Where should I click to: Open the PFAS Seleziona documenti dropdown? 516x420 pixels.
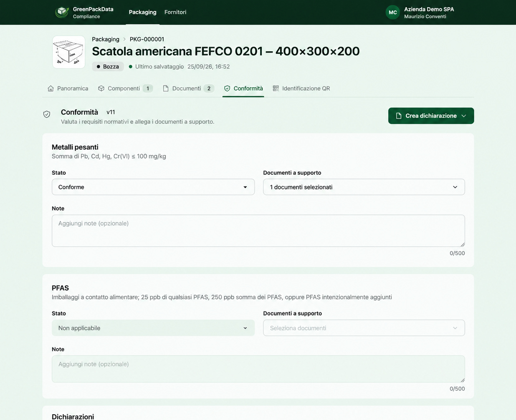(364, 328)
